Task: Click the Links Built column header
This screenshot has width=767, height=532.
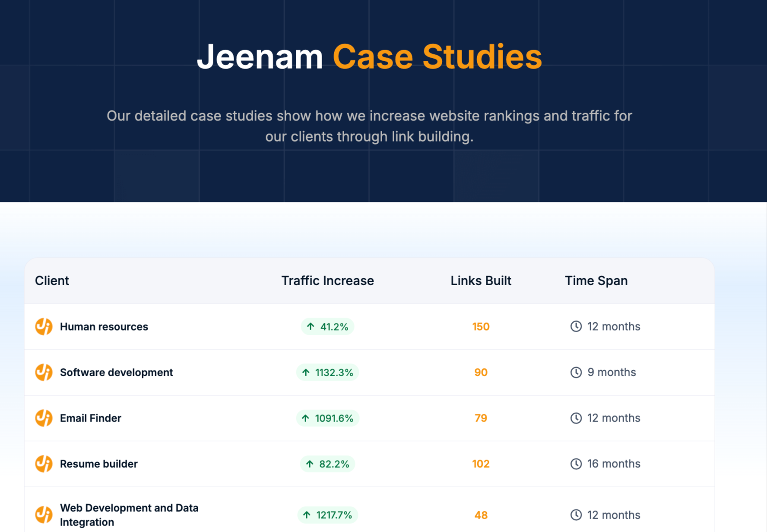Action: pyautogui.click(x=481, y=281)
